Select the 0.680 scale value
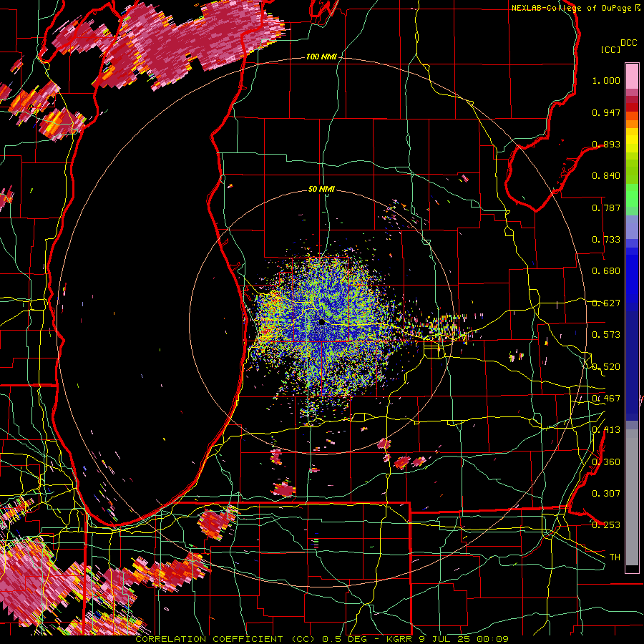 pos(606,271)
